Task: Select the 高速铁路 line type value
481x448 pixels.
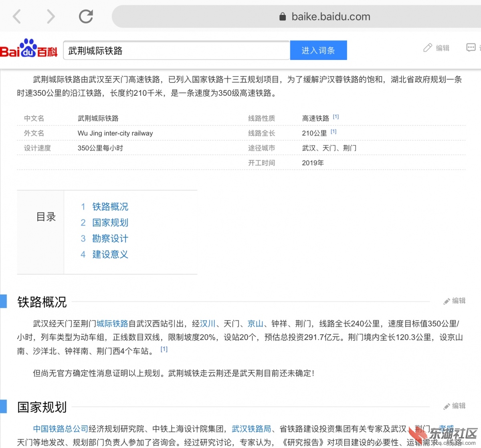Action: [x=315, y=119]
